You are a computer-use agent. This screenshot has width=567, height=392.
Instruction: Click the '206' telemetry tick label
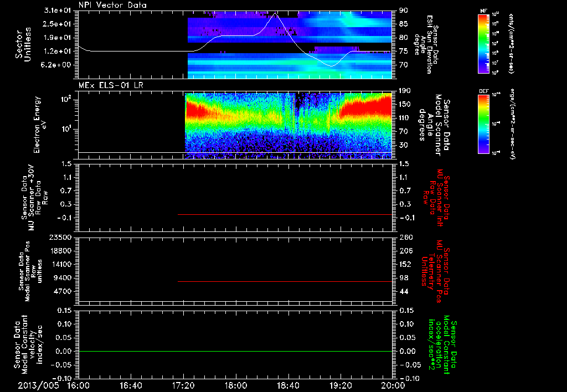click(406, 251)
